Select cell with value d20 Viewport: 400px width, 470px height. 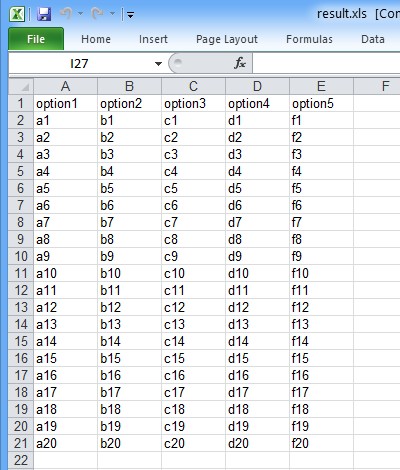(257, 443)
